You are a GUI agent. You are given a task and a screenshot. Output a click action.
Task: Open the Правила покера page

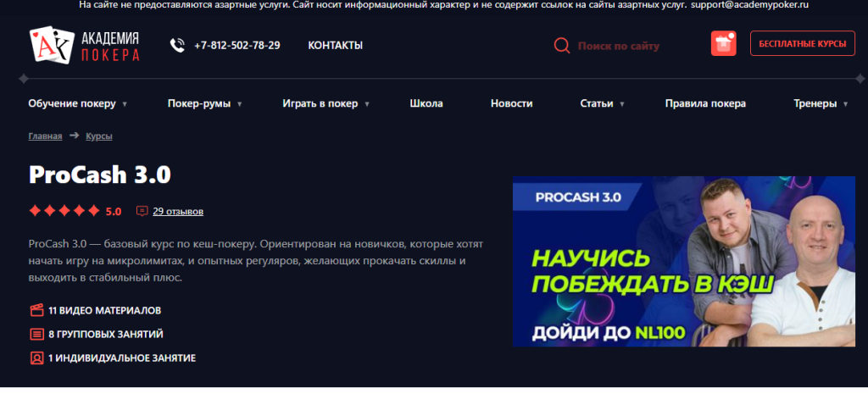click(x=705, y=103)
